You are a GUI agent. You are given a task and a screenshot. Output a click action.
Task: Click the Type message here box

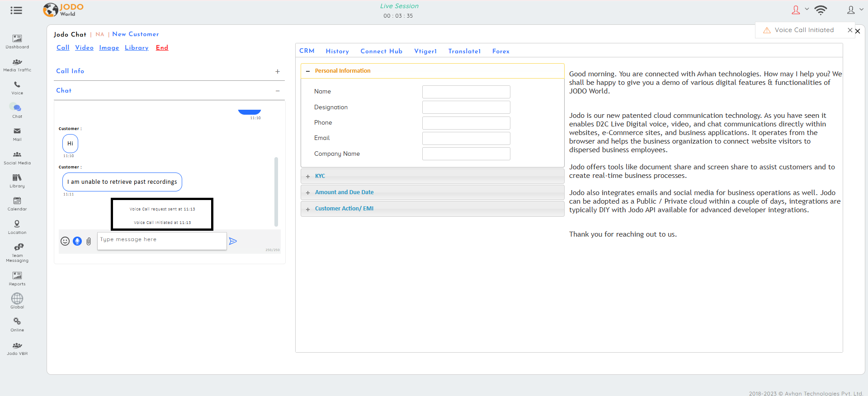tap(162, 241)
